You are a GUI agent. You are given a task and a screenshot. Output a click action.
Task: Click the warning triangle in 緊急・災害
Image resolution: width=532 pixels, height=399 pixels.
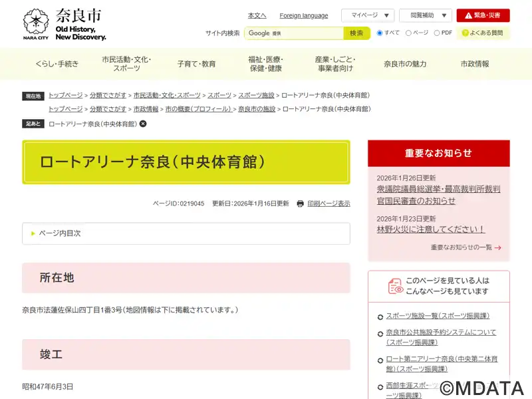click(468, 15)
